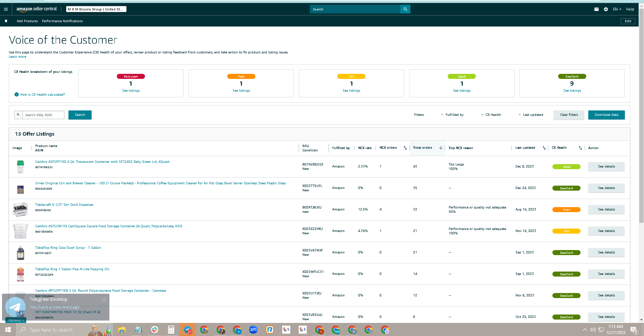Open RingCentral from the taskbar

(270, 330)
